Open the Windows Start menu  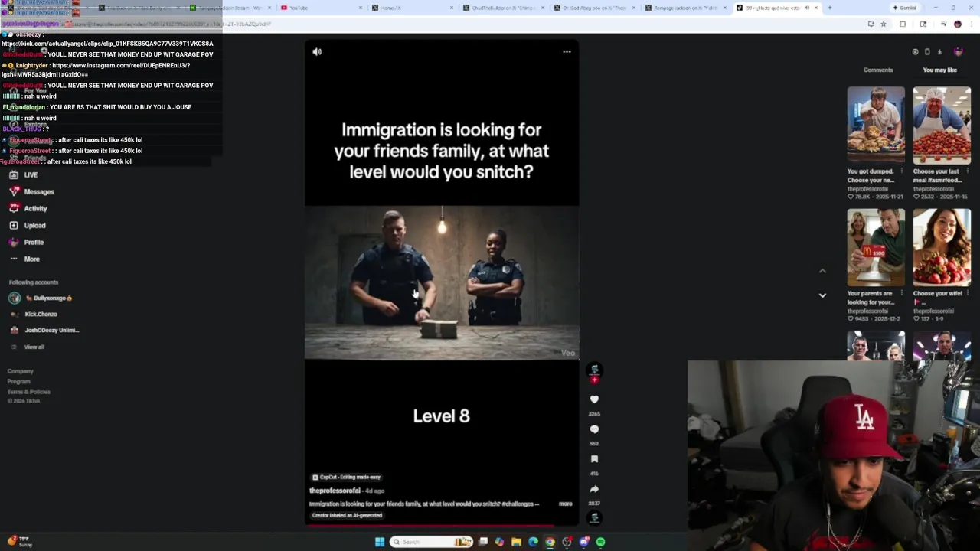[x=380, y=542]
